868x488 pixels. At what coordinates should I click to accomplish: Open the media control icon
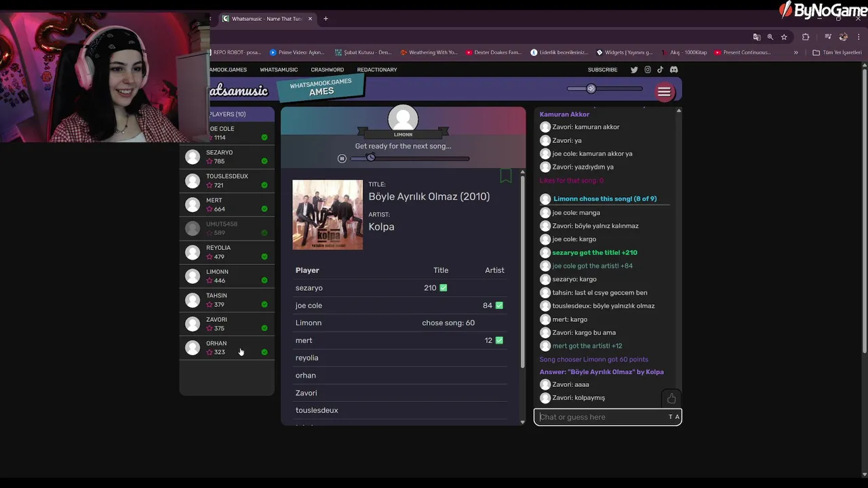point(828,37)
